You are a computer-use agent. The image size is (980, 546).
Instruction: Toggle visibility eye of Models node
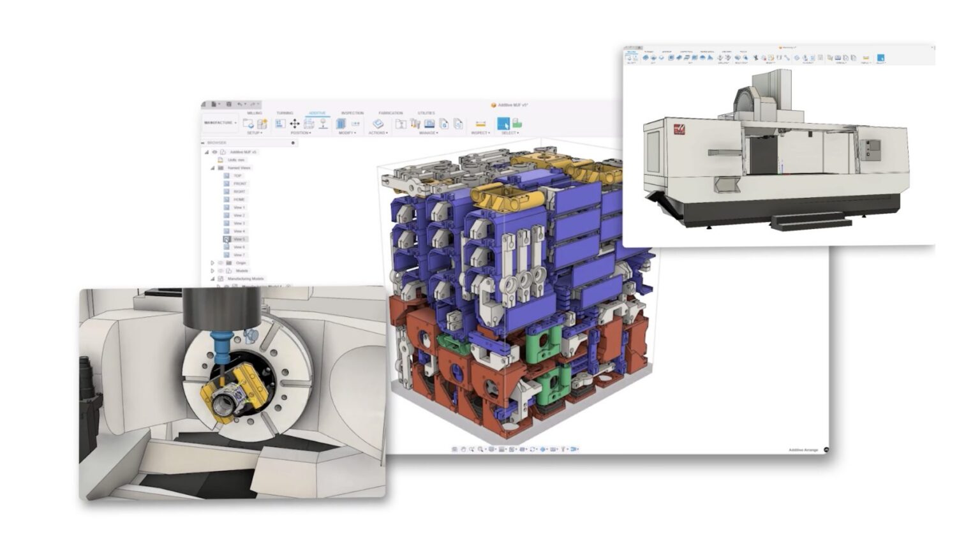pyautogui.click(x=221, y=271)
